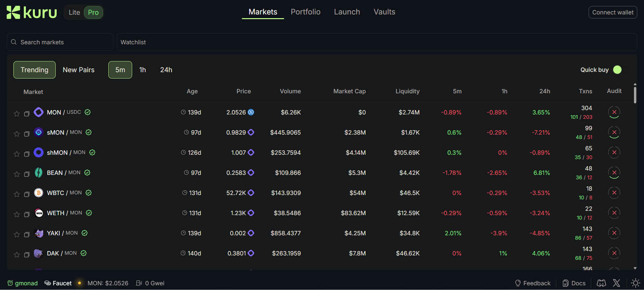The height and width of the screenshot is (290, 644).
Task: Copy address for BEAN / MON row
Action: point(27,174)
